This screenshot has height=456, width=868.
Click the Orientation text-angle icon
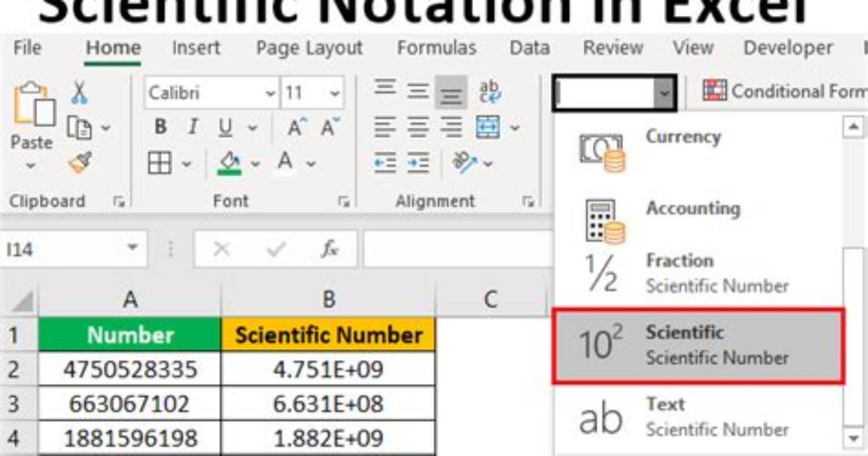[464, 163]
